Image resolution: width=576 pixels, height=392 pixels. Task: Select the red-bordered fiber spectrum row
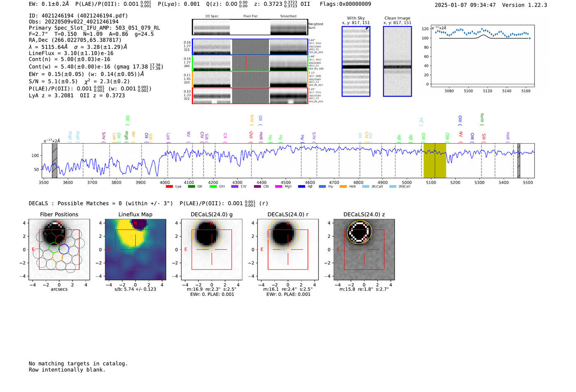[x=250, y=96]
